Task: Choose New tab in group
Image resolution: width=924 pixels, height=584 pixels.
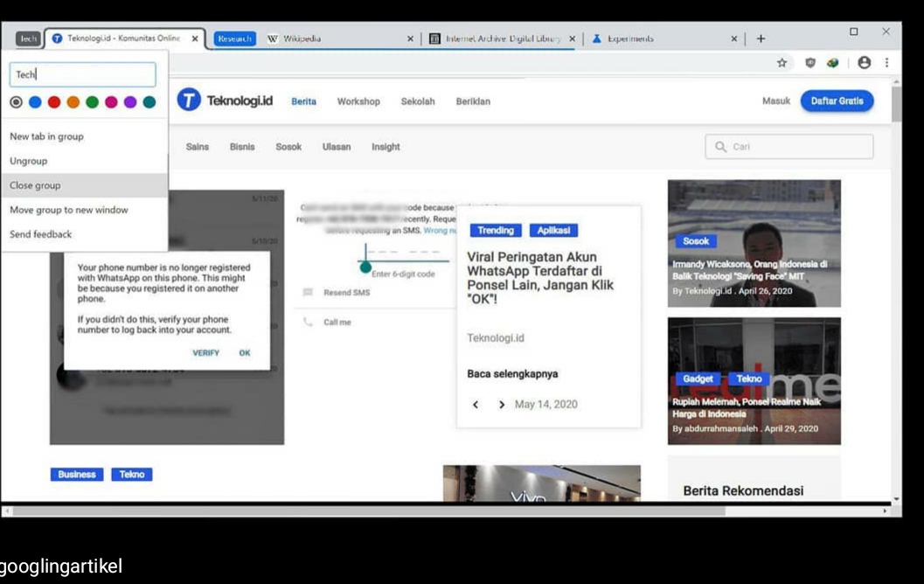Action: (84, 136)
